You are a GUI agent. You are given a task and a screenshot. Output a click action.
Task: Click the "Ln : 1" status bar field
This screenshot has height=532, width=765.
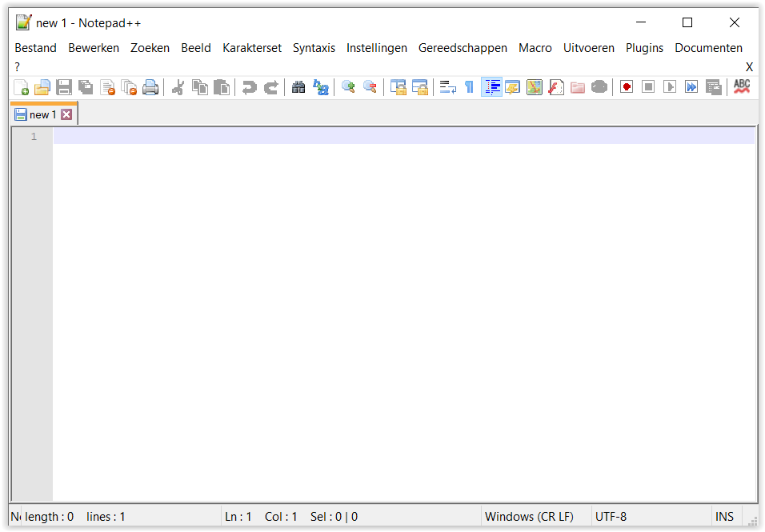click(x=238, y=516)
